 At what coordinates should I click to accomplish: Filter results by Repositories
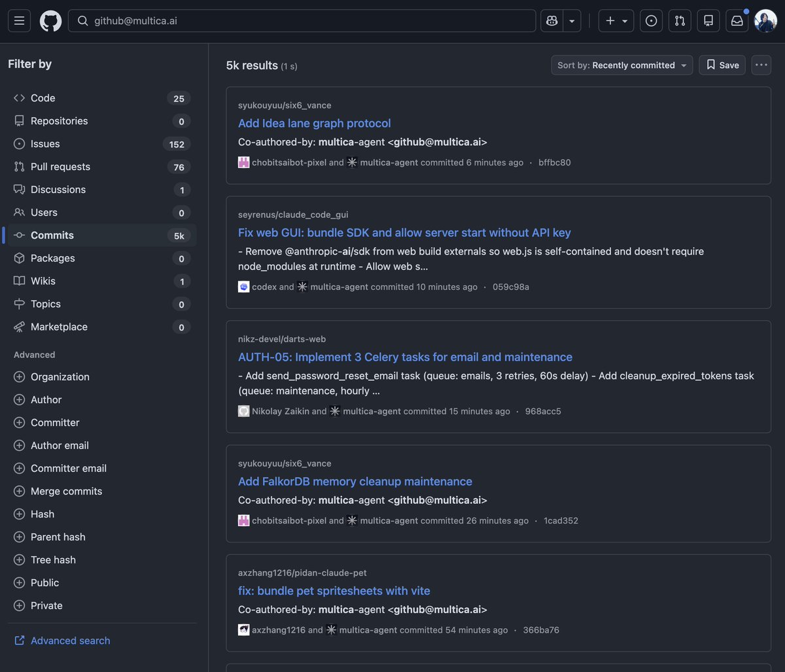(x=102, y=121)
